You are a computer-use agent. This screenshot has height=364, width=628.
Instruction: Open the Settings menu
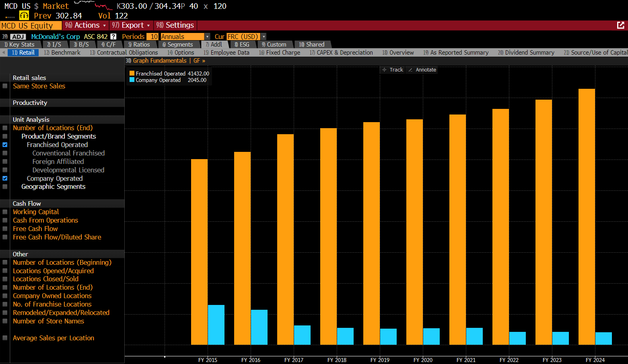coord(175,25)
